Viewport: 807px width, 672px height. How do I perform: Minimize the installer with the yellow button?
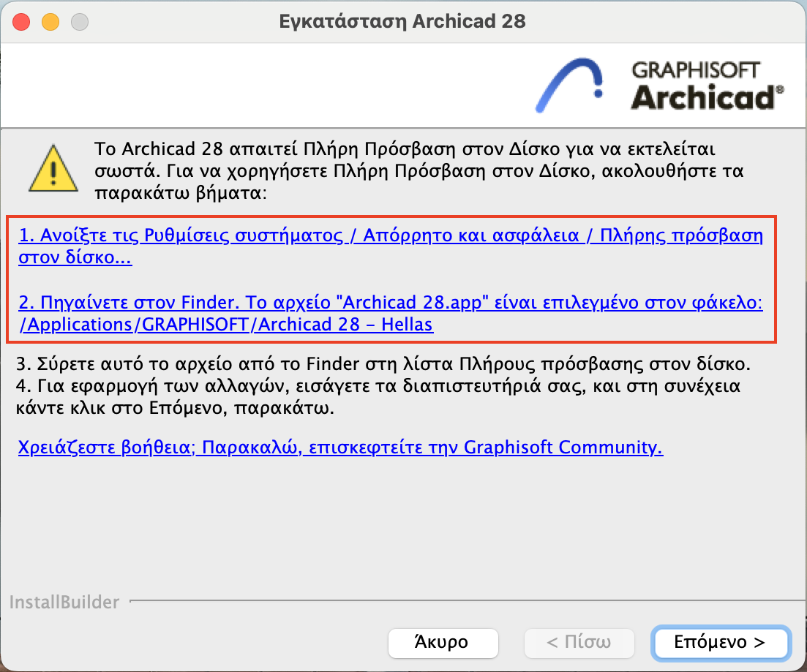(x=50, y=22)
